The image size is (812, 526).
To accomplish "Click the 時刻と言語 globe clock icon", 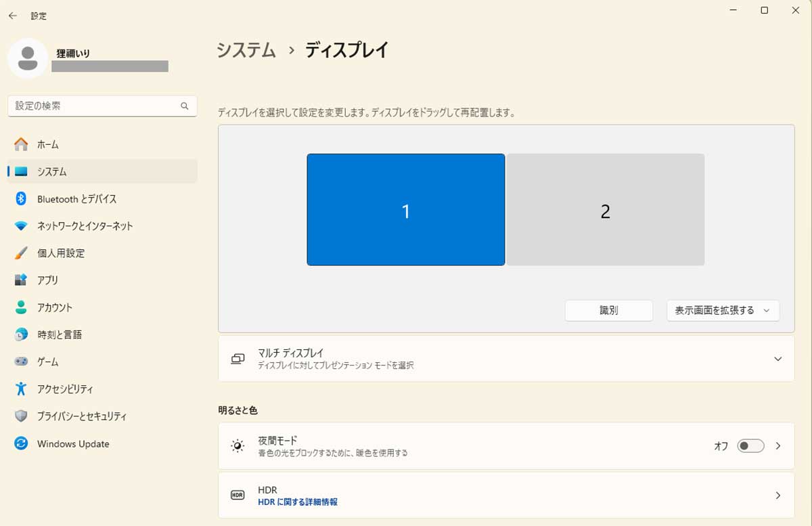I will (22, 334).
